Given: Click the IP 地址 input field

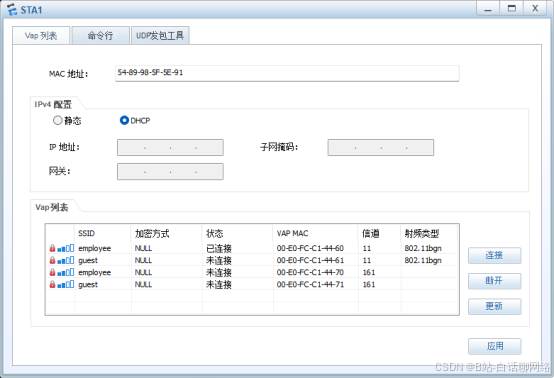Looking at the screenshot, I should (170, 148).
